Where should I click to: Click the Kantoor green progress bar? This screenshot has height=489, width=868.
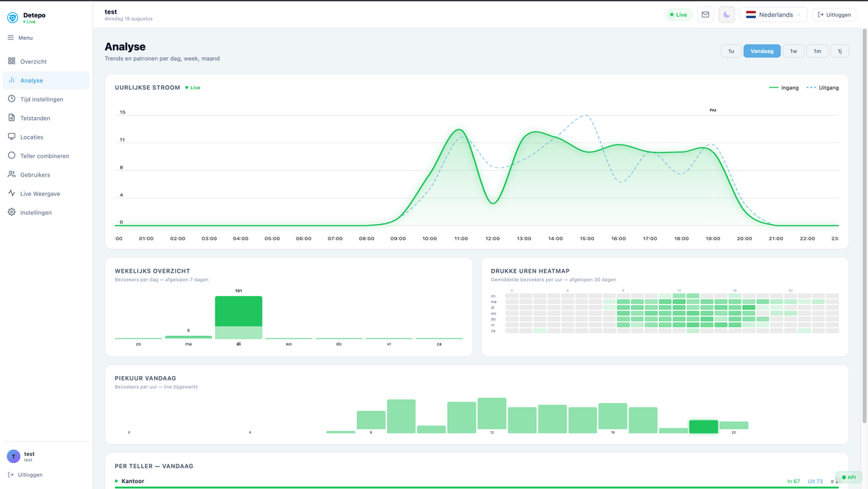(477, 488)
